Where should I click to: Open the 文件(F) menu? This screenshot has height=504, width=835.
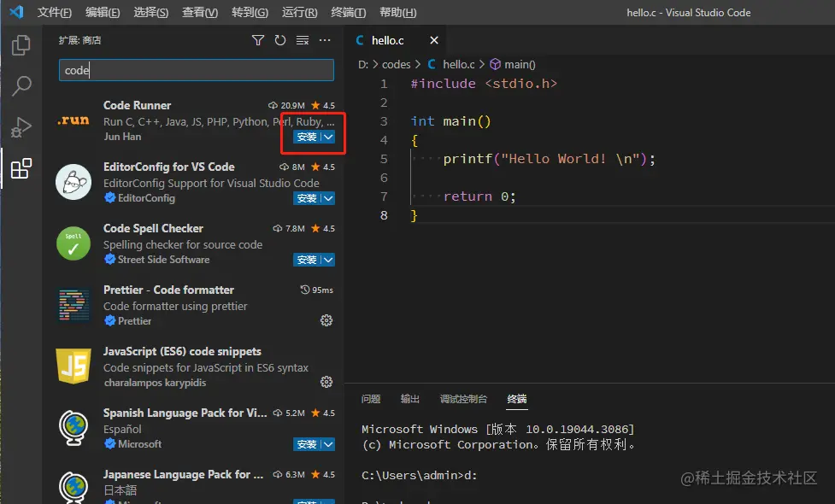point(55,12)
